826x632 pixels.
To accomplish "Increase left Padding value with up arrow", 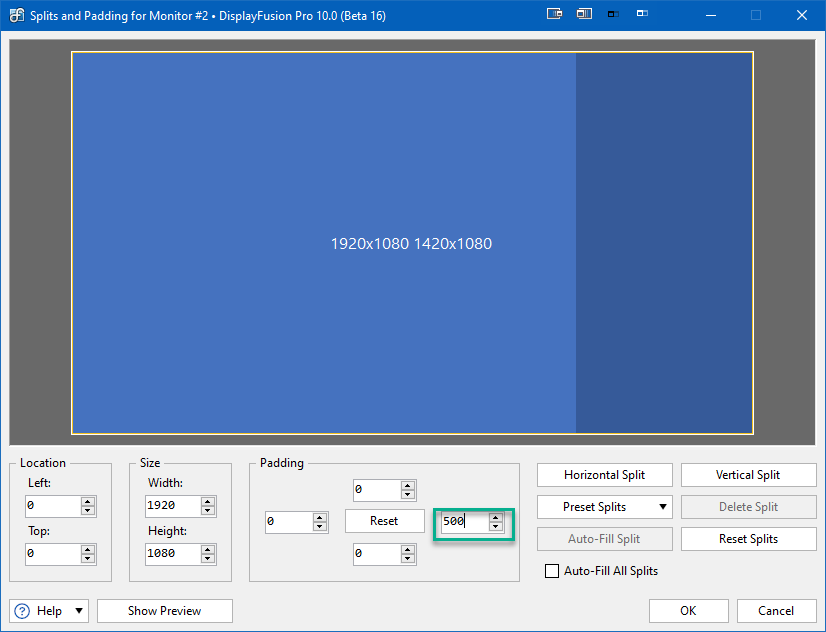I will coord(320,518).
